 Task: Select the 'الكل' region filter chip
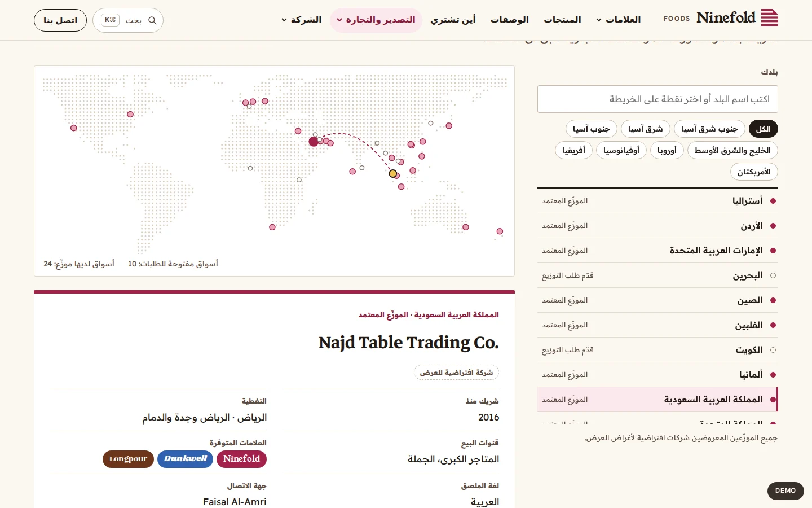[764, 129]
